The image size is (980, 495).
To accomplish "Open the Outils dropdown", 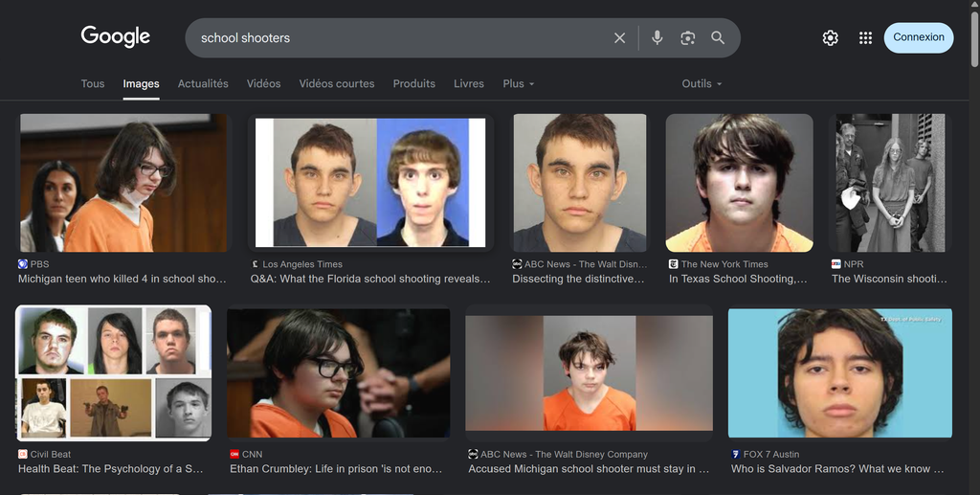I will click(x=702, y=84).
